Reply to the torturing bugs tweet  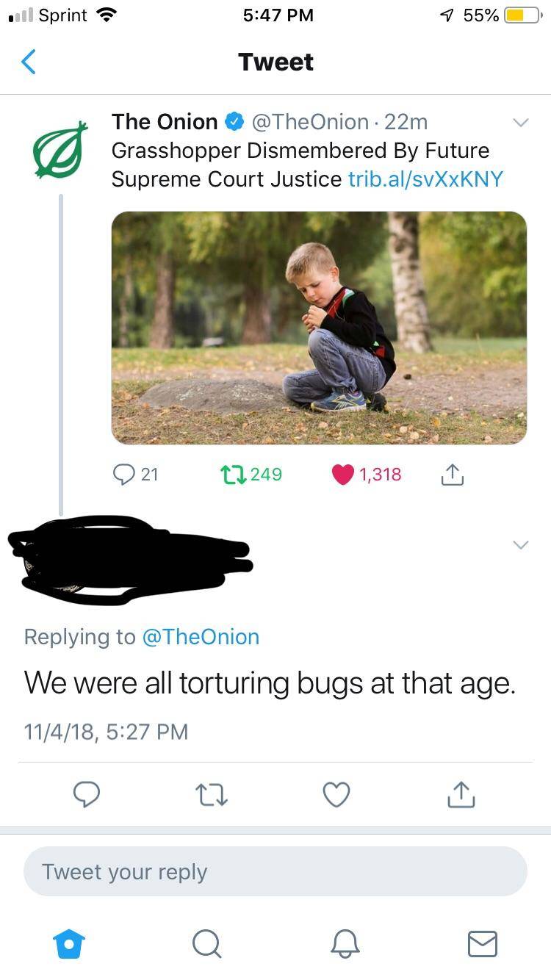87,794
